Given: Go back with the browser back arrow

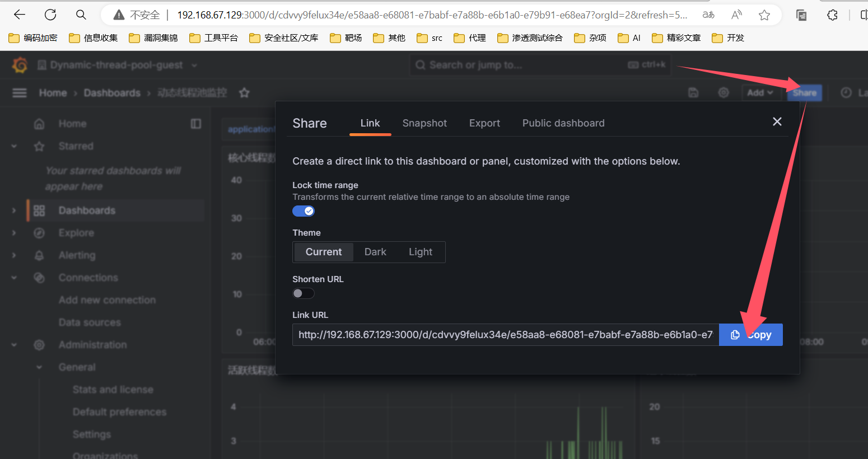Looking at the screenshot, I should (x=20, y=15).
